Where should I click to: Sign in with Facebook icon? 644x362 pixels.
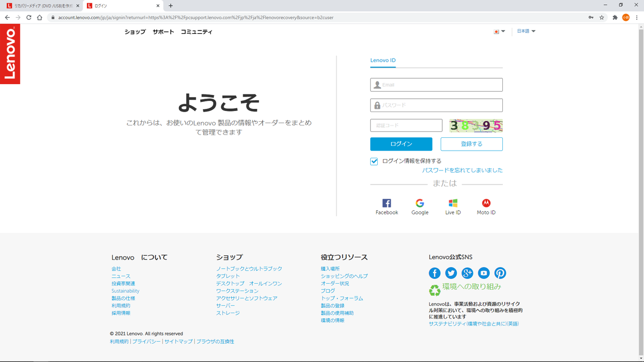click(x=386, y=203)
